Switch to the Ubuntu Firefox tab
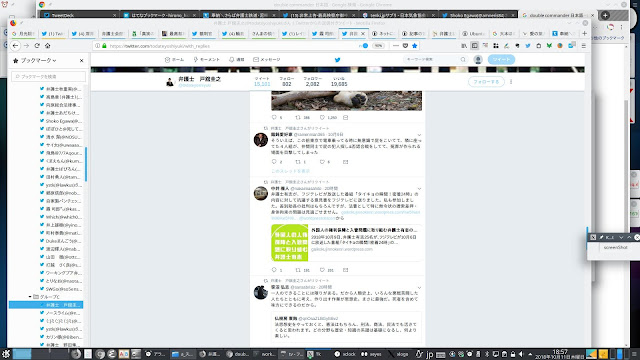The height and width of the screenshot is (360, 640). tap(473, 33)
